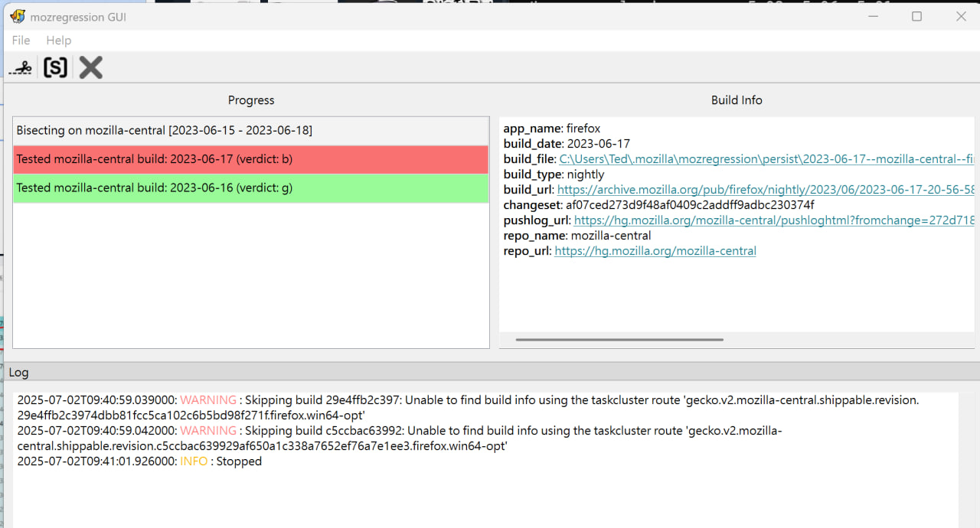Click the mozregression app icon in the title bar

pyautogui.click(x=18, y=16)
